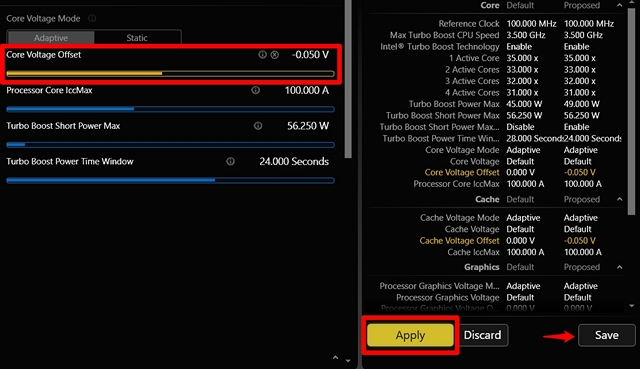Select Adaptive core voltage mode
The height and width of the screenshot is (369, 640).
(x=51, y=38)
